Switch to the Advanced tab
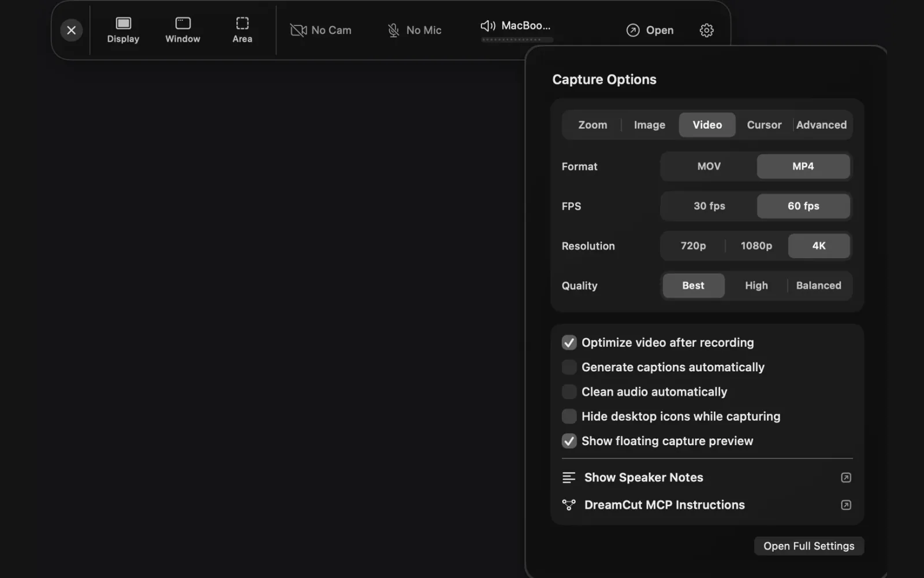 [821, 125]
